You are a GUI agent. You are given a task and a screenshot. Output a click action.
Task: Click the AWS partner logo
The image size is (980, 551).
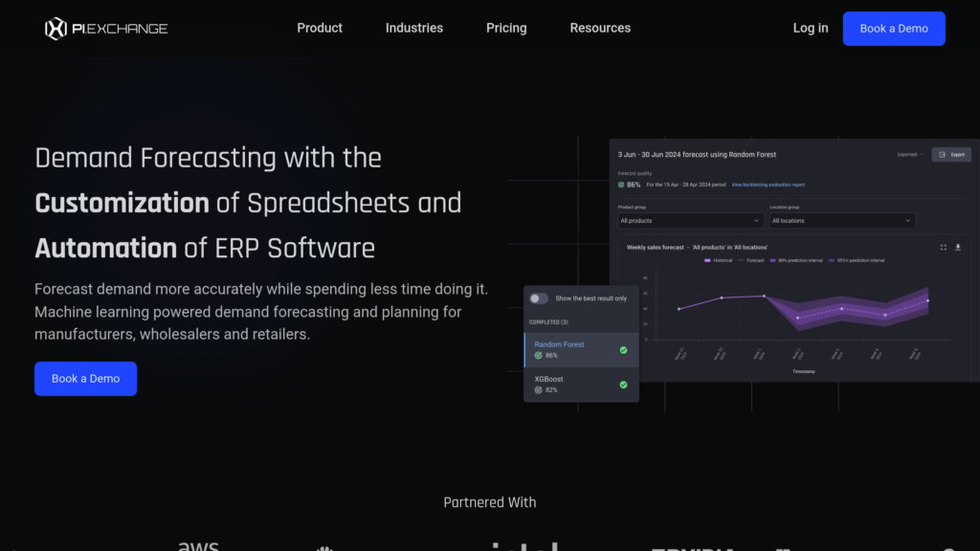198,545
